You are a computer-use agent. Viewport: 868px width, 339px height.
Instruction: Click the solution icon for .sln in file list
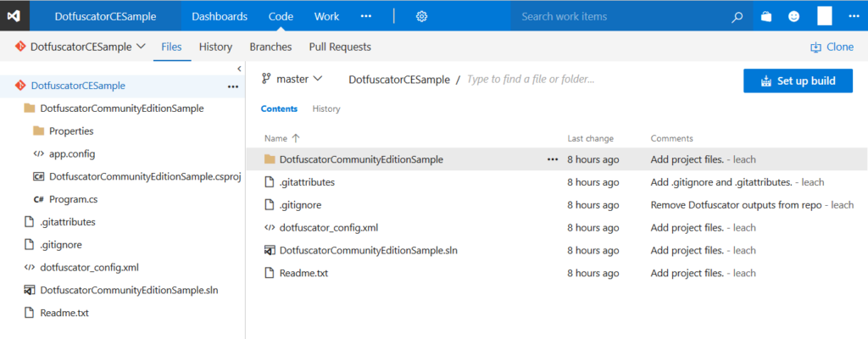(270, 250)
